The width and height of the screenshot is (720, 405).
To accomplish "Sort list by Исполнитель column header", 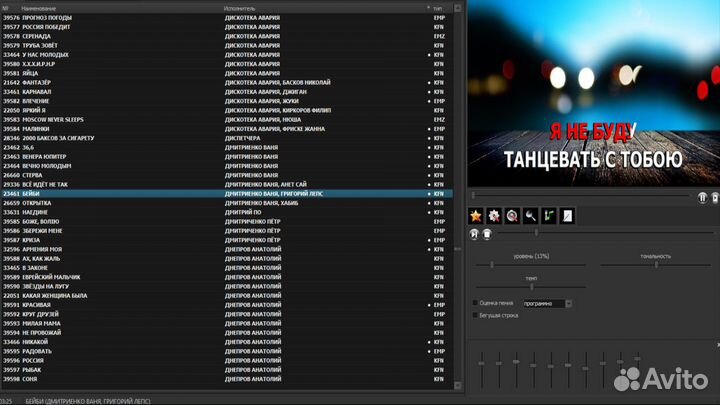I will [240, 8].
